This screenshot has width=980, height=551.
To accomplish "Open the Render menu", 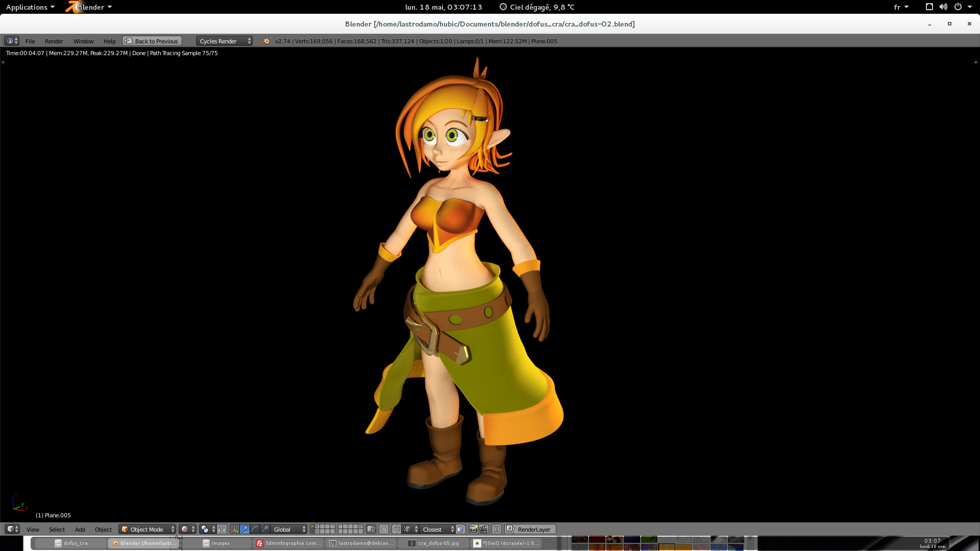I will [x=54, y=41].
